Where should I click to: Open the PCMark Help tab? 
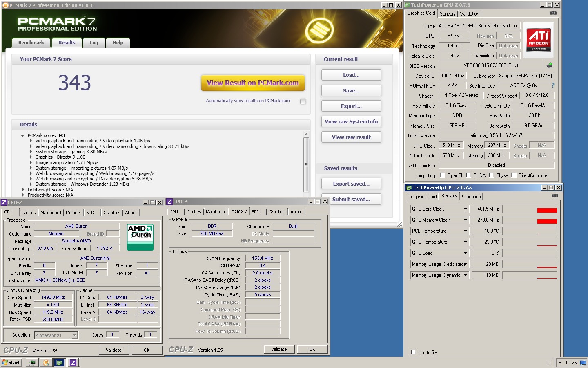click(118, 43)
